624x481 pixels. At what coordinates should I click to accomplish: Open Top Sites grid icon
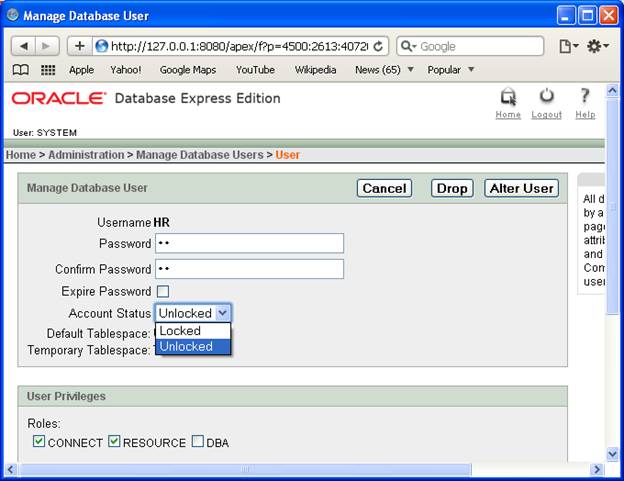(48, 70)
